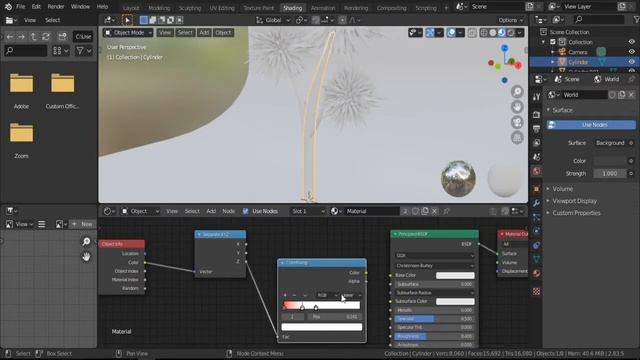The width and height of the screenshot is (640, 360).
Task: Open the Output properties tab icon
Action: (536, 129)
